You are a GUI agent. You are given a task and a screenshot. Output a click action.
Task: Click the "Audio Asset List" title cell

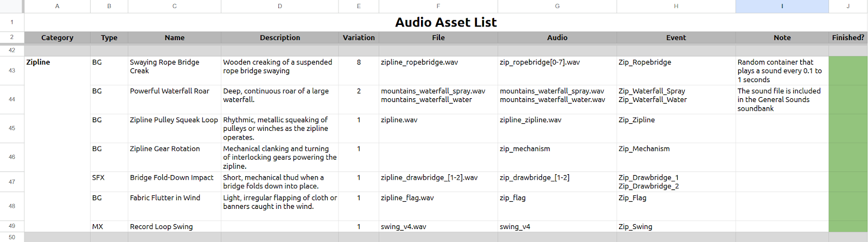pos(445,22)
